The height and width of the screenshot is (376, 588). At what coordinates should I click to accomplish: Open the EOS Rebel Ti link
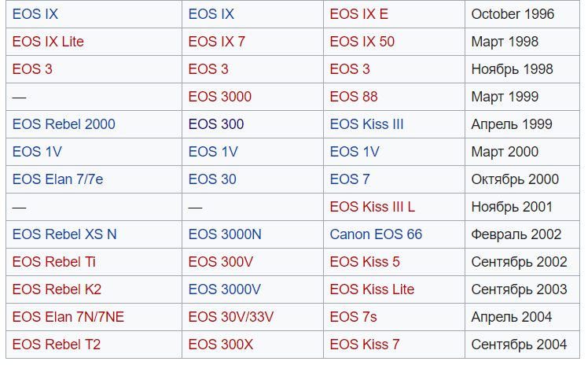tap(54, 262)
